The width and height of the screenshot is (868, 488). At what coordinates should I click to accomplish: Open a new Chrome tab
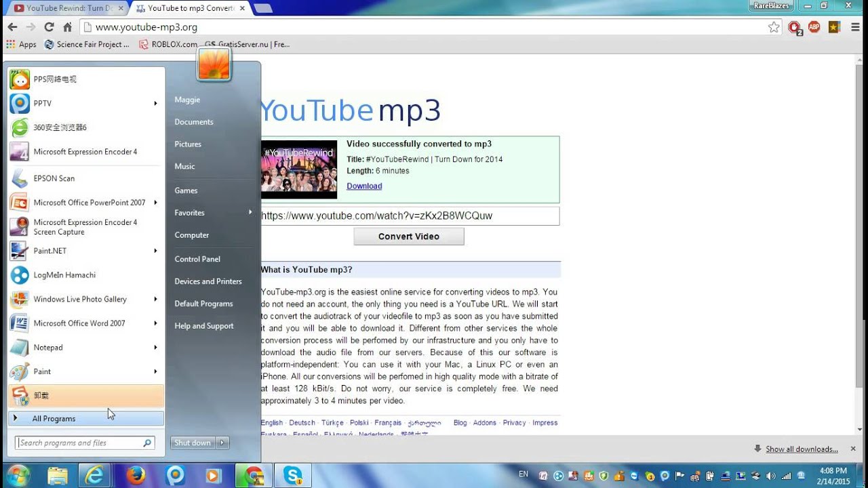(x=263, y=8)
